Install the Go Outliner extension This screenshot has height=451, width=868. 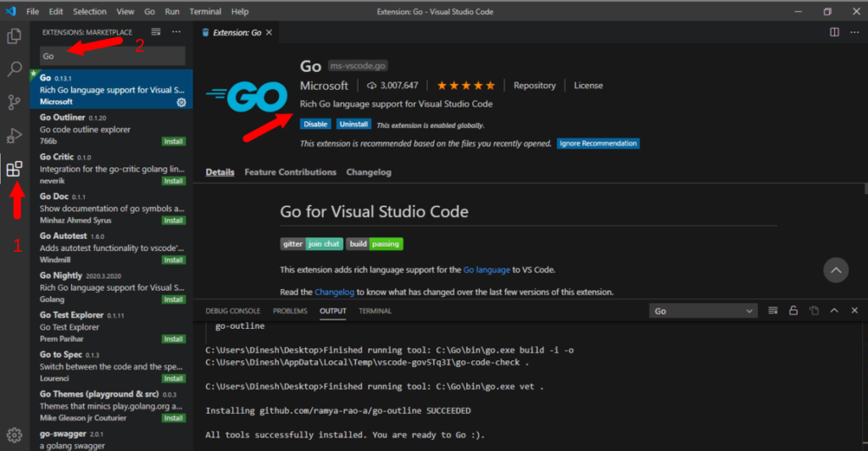pos(173,142)
